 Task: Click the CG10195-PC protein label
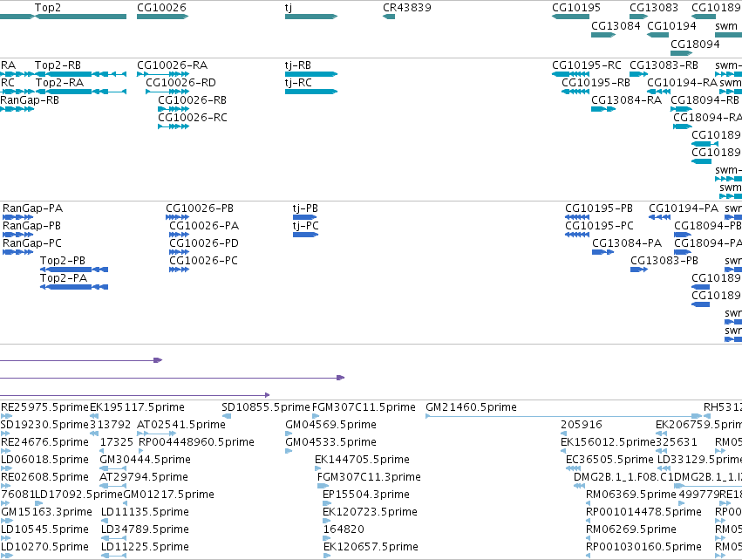[x=600, y=226]
